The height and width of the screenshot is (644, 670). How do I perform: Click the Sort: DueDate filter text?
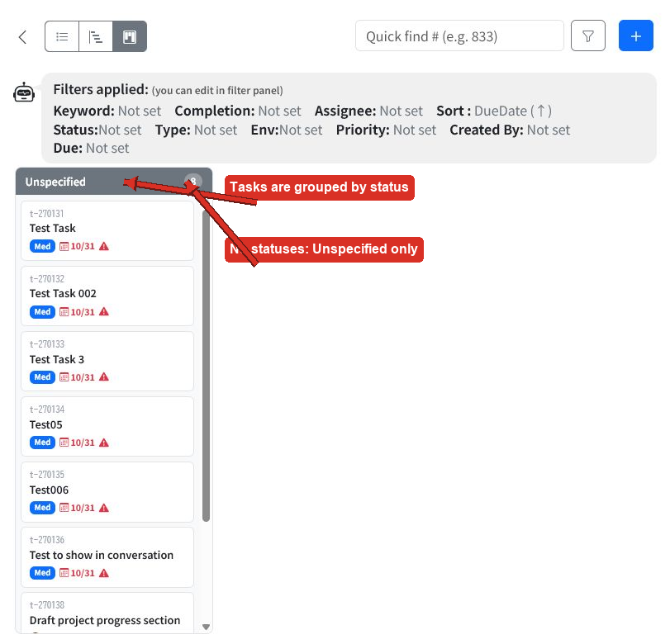(494, 111)
